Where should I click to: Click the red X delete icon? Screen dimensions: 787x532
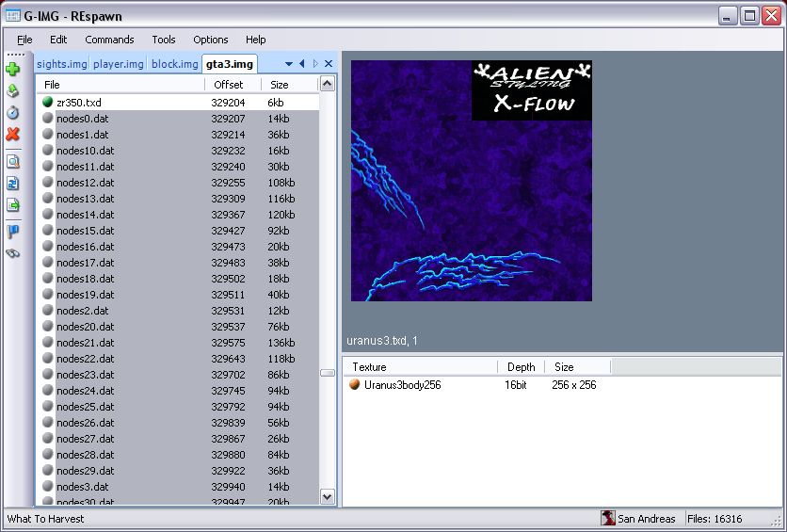[x=13, y=134]
